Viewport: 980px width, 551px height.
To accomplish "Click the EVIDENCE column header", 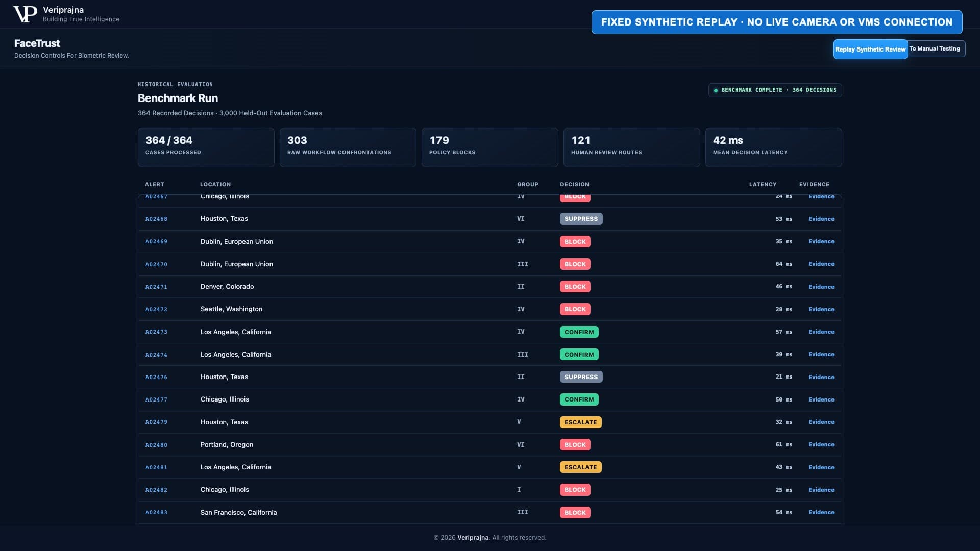I will (814, 184).
